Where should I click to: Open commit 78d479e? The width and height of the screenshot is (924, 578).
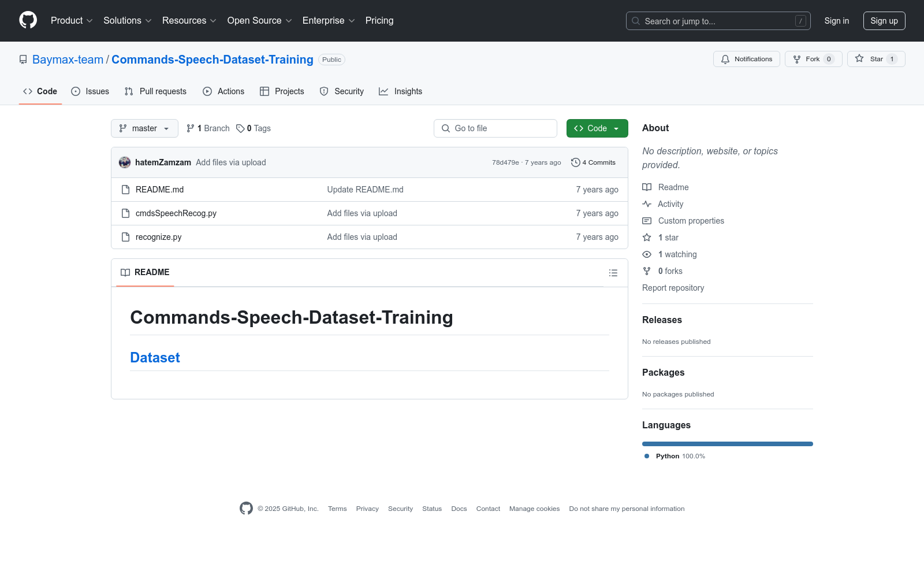tap(505, 162)
